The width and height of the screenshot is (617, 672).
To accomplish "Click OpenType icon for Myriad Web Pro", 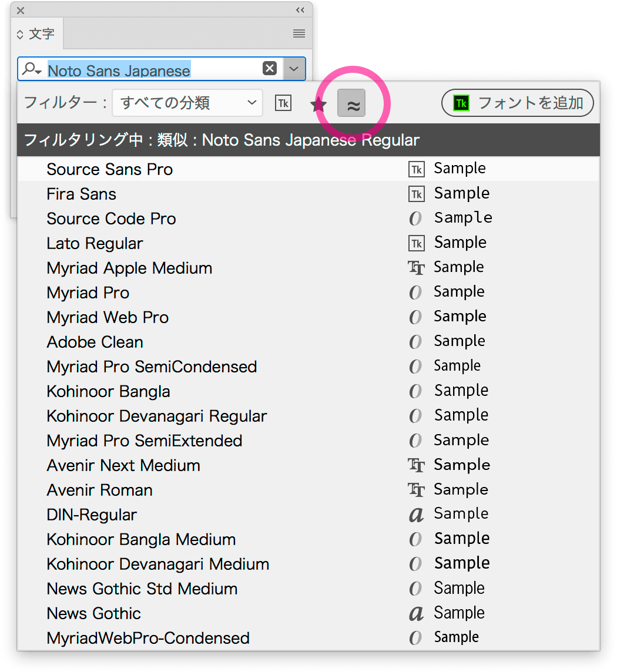I will 415,317.
